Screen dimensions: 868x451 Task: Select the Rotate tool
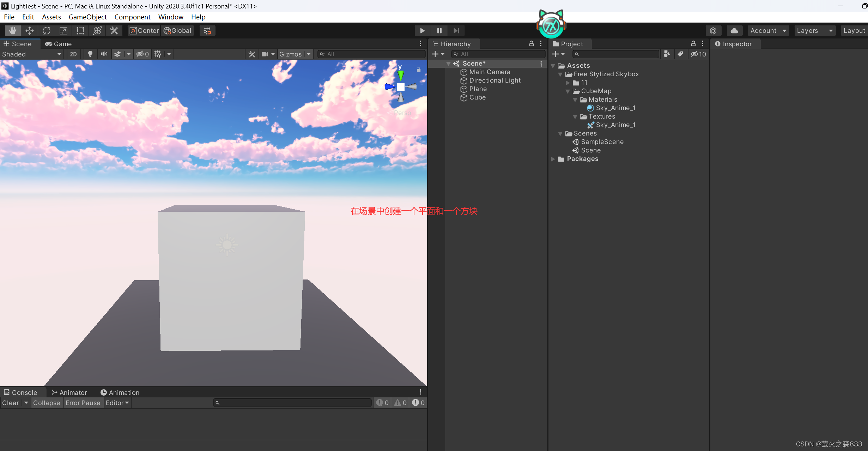click(47, 30)
